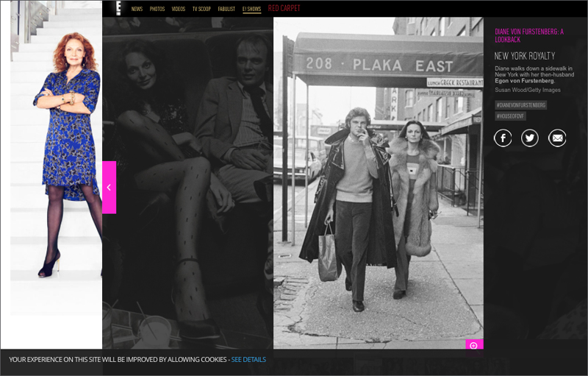This screenshot has width=588, height=376.
Task: Go to the Videos section
Action: (179, 9)
